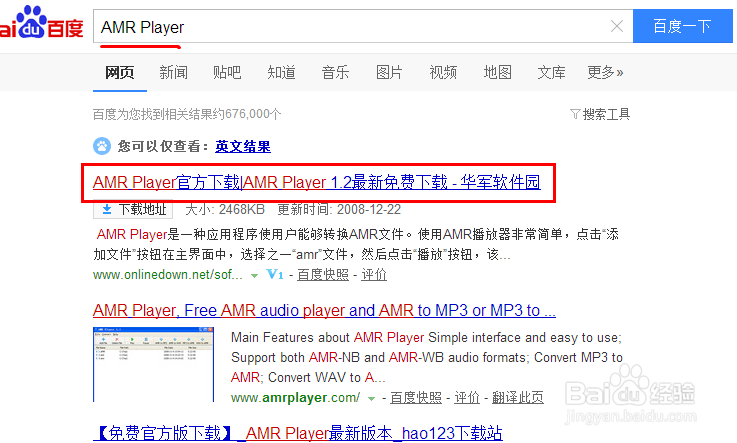Go to the 知道 tab
Viewport: 737px width, 443px height.
pyautogui.click(x=281, y=72)
